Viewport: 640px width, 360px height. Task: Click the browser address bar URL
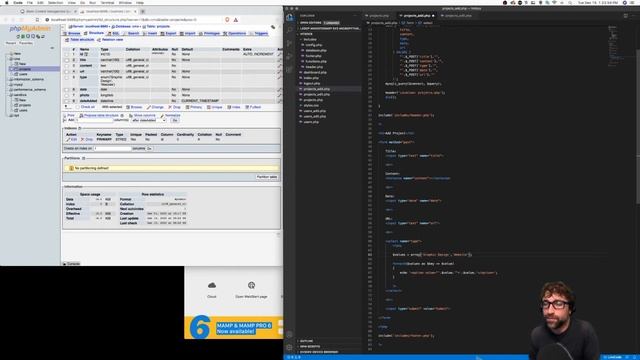point(124,20)
